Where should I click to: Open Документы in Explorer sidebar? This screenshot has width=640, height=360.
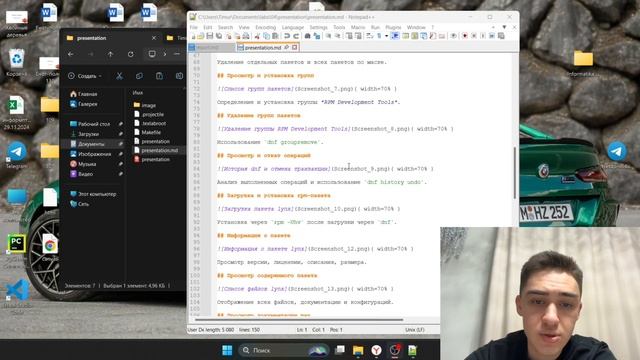click(91, 144)
